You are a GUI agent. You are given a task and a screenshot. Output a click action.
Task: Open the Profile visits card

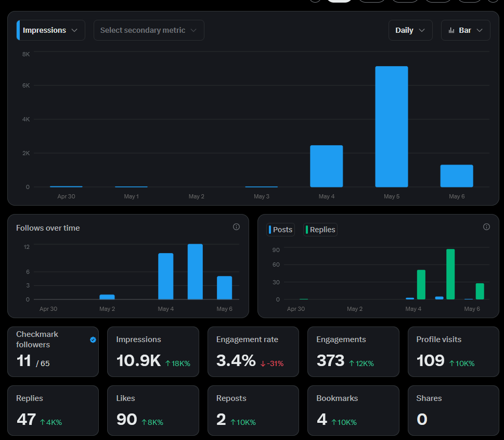point(453,351)
